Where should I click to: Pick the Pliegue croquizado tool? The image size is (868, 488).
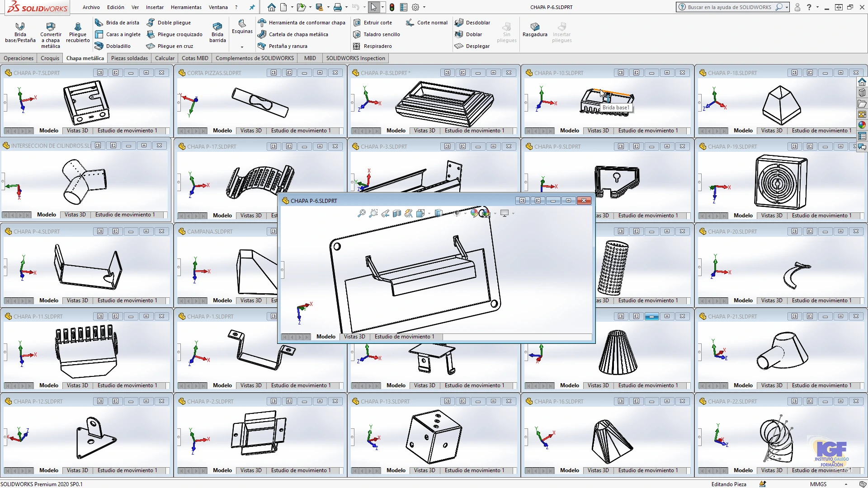coord(175,34)
